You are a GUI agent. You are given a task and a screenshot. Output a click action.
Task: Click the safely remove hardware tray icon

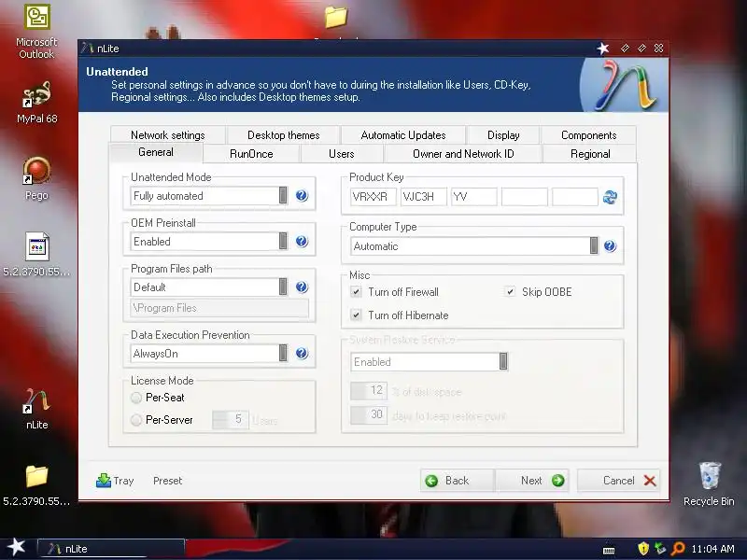tap(660, 549)
